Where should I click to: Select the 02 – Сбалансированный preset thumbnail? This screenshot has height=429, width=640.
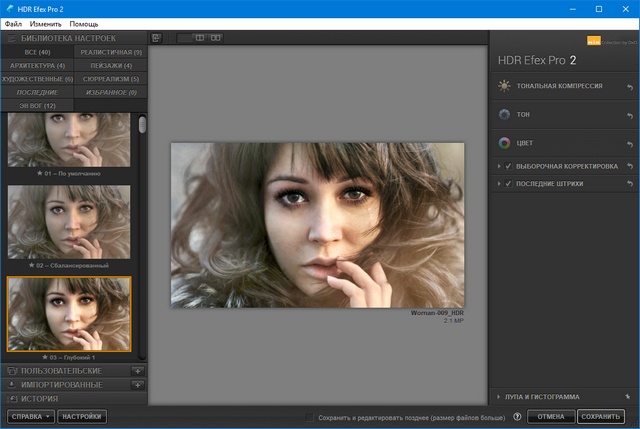point(69,223)
